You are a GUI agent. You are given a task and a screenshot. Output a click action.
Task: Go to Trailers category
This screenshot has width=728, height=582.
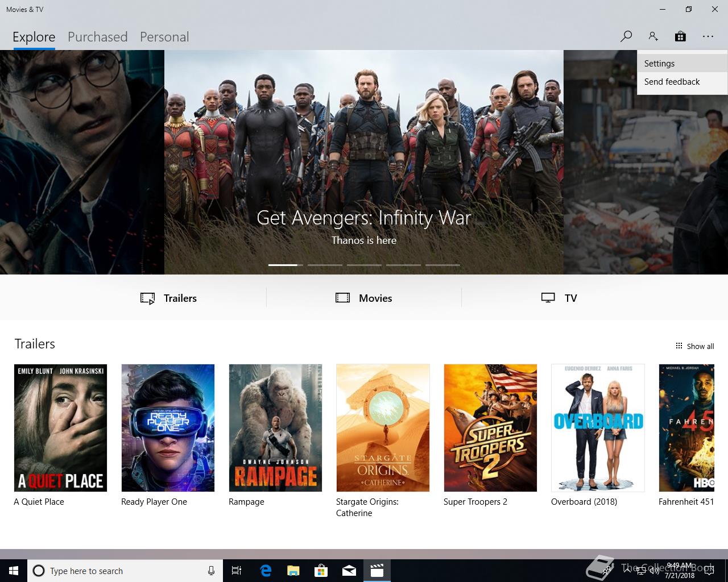pos(168,298)
